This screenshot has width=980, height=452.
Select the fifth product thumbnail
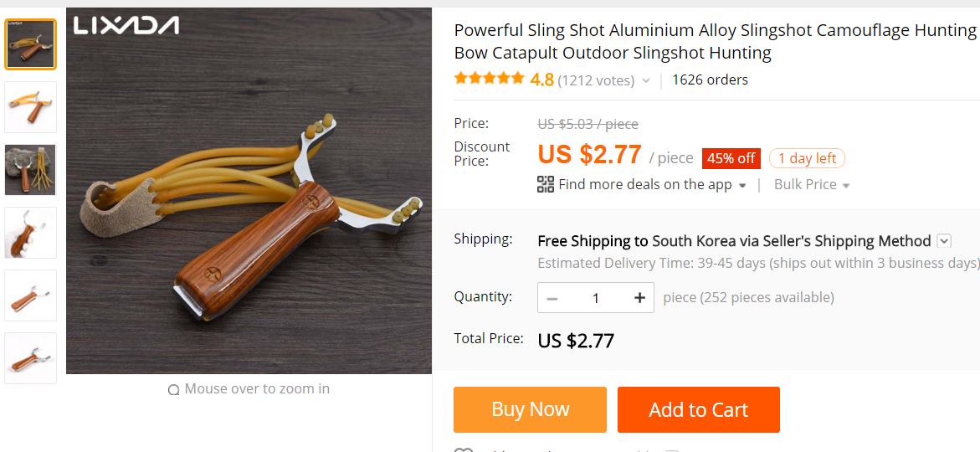coord(31,295)
